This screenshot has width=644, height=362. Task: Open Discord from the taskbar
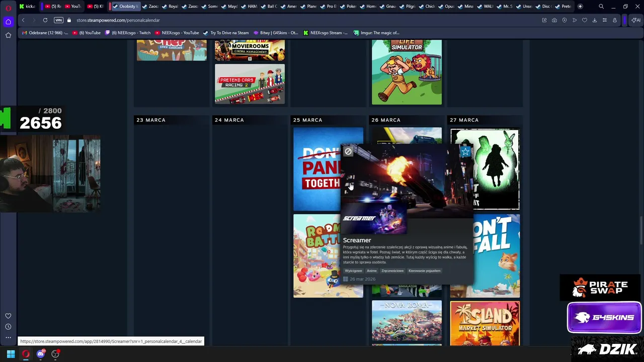(x=41, y=354)
